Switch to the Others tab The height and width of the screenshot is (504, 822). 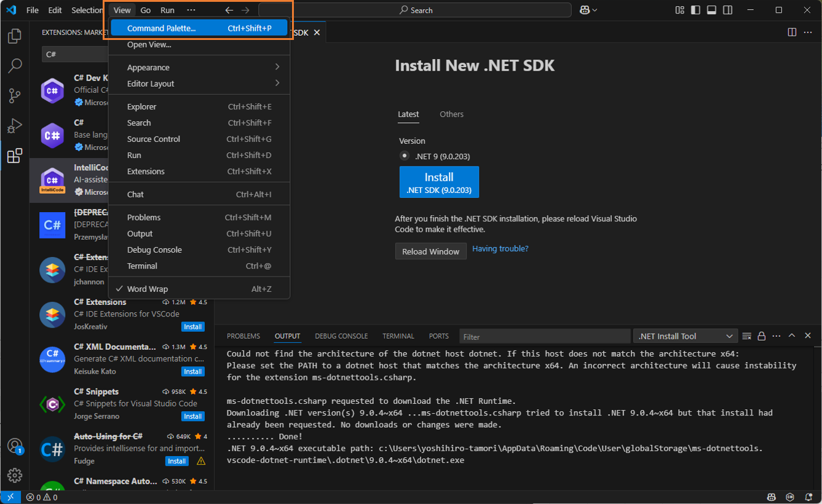pos(451,114)
